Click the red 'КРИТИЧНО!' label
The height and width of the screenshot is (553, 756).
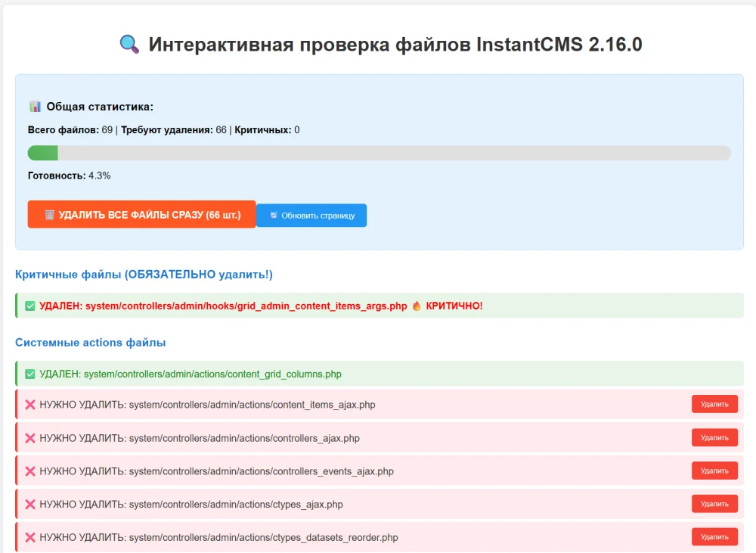(x=454, y=306)
